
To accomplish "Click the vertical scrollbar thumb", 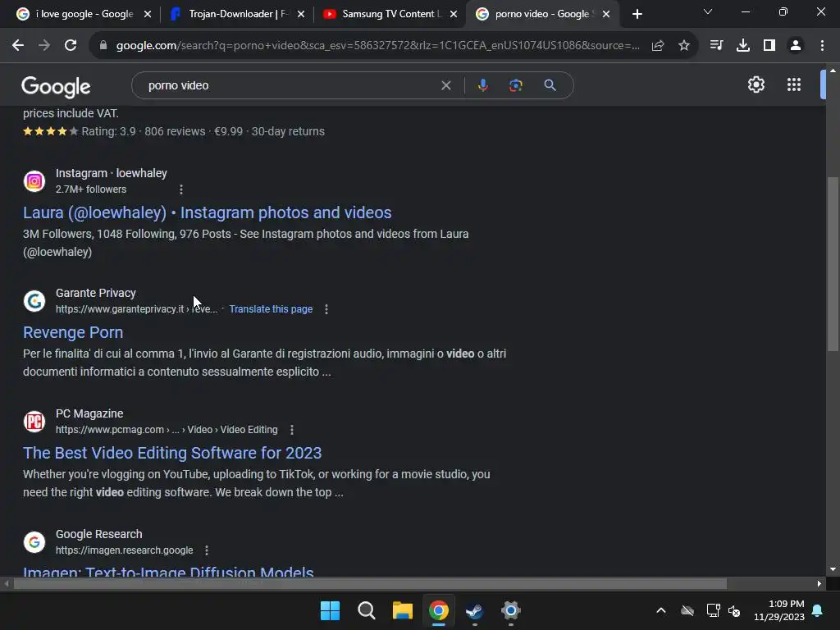I will [x=833, y=263].
